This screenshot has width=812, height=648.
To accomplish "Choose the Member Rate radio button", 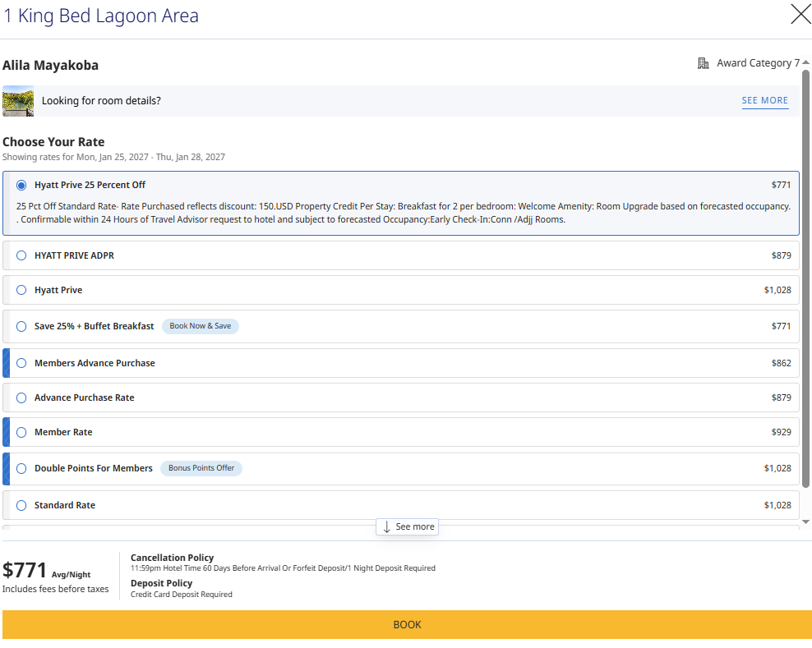I will click(21, 432).
